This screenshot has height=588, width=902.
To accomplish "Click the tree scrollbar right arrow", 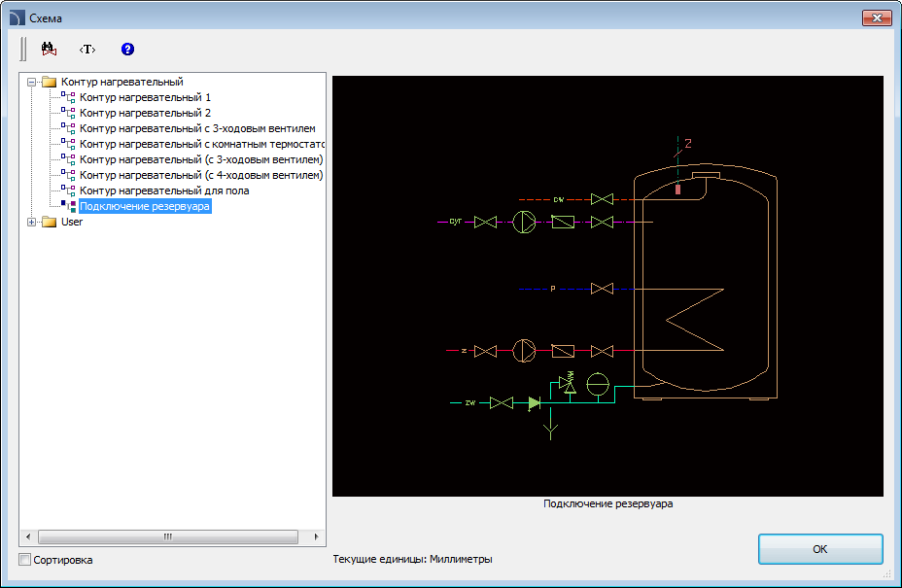I will click(316, 536).
